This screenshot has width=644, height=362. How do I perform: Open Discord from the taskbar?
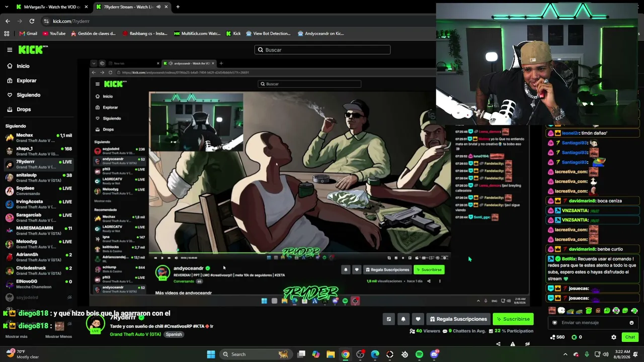pos(434,354)
